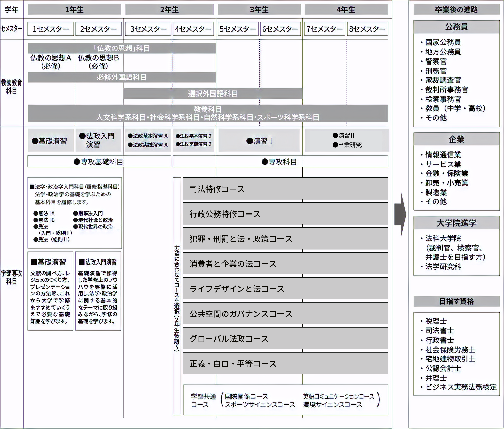This screenshot has height=429, width=504.
Task: Click the 犯罪・刑罰と法・政策コース bar
Action: (x=285, y=239)
